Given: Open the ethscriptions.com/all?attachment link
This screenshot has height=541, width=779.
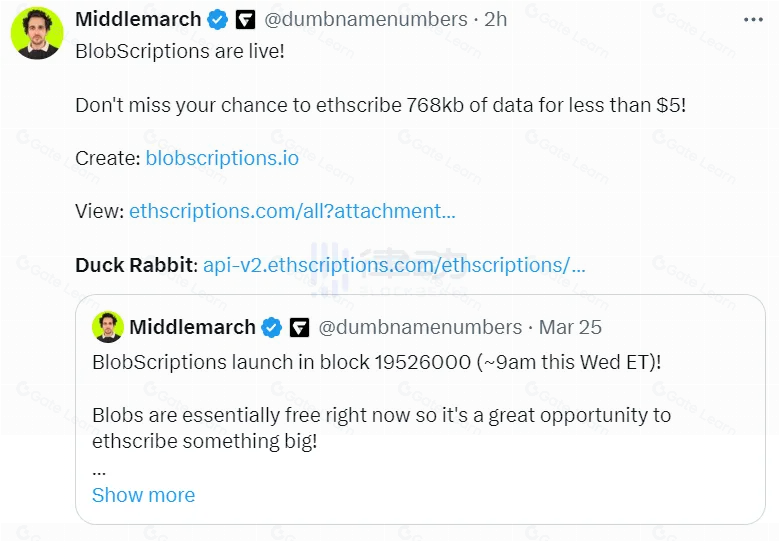Looking at the screenshot, I should pos(292,211).
